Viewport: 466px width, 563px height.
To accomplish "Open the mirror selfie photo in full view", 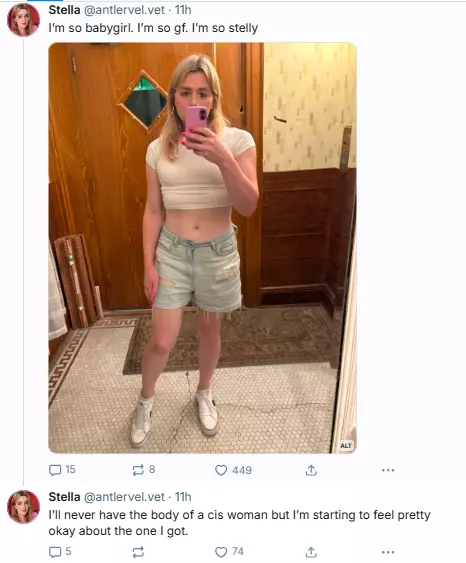I will click(x=202, y=248).
